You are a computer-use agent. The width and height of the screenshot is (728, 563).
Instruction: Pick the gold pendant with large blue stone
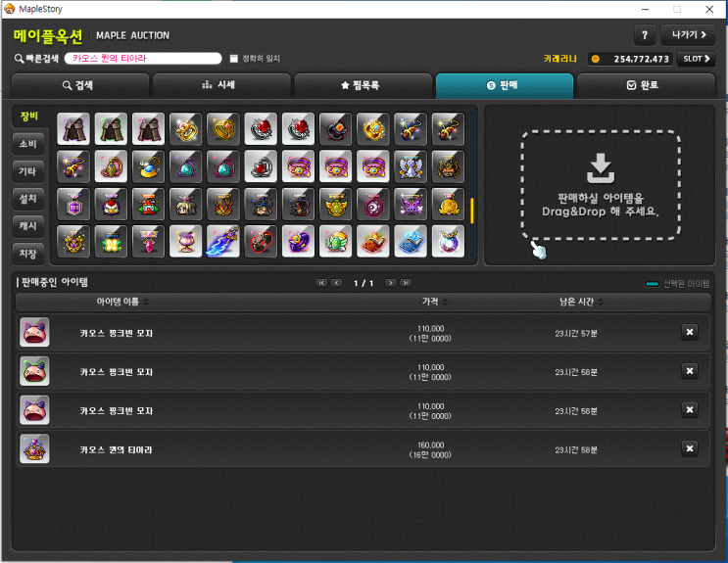[x=148, y=166]
